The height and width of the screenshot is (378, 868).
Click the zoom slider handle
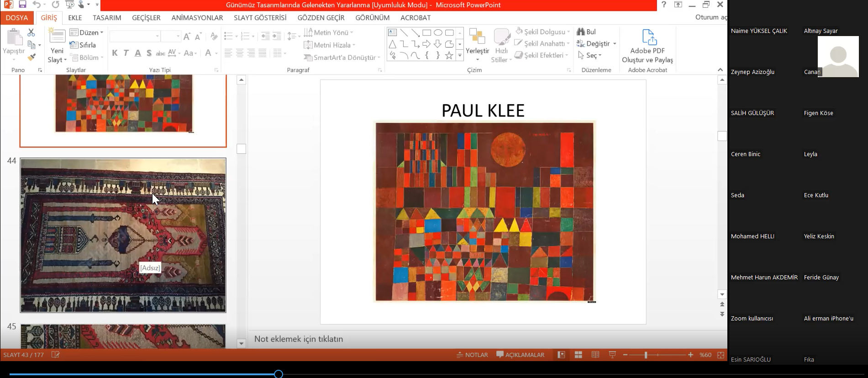click(646, 355)
